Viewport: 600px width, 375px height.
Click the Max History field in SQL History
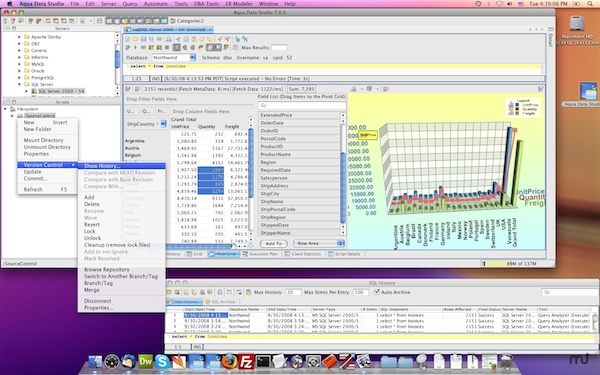tap(293, 292)
